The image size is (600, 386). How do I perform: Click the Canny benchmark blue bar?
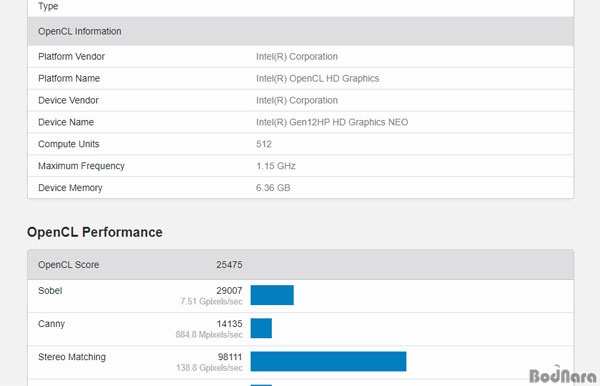coord(261,328)
